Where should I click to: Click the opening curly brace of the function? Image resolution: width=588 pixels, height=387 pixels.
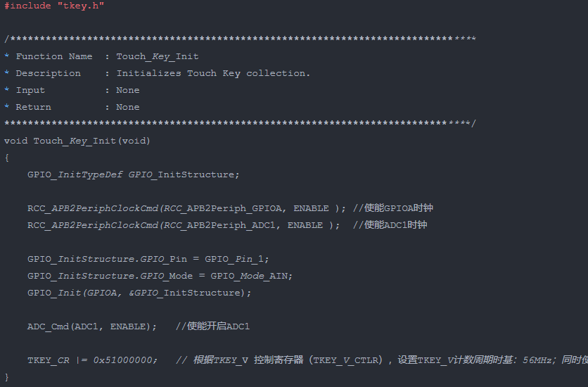click(7, 158)
